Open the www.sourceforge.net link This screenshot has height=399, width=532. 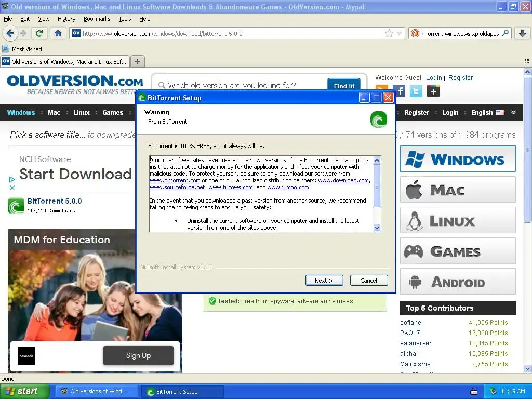click(x=178, y=187)
